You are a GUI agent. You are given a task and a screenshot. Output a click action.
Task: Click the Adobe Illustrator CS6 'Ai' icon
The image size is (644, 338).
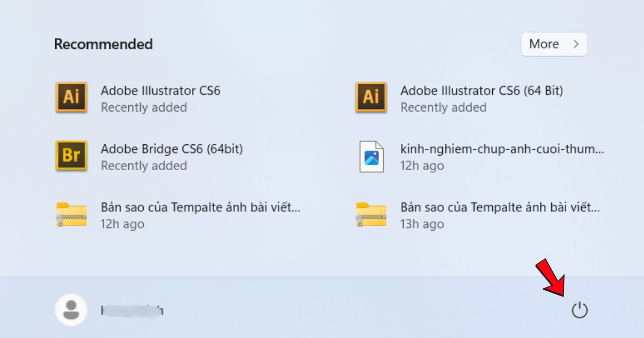pos(71,98)
